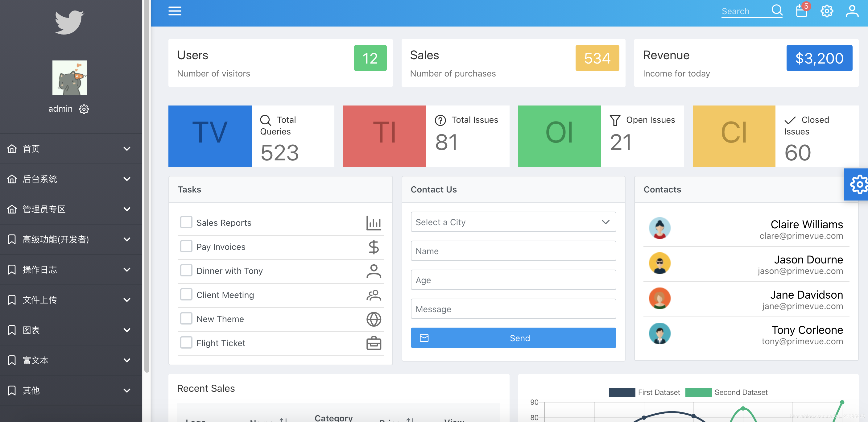The height and width of the screenshot is (422, 868).
Task: Check the Client Meeting task checkbox
Action: pos(186,294)
